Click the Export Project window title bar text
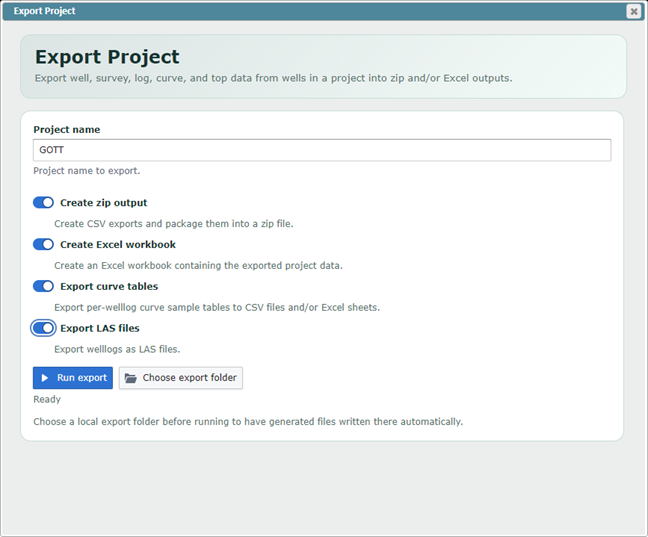 pyautogui.click(x=45, y=11)
